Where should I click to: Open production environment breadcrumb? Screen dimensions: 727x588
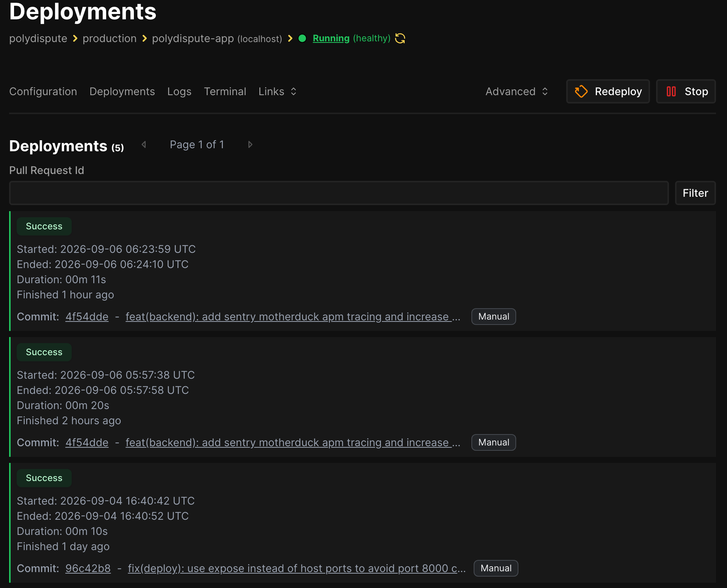coord(110,38)
